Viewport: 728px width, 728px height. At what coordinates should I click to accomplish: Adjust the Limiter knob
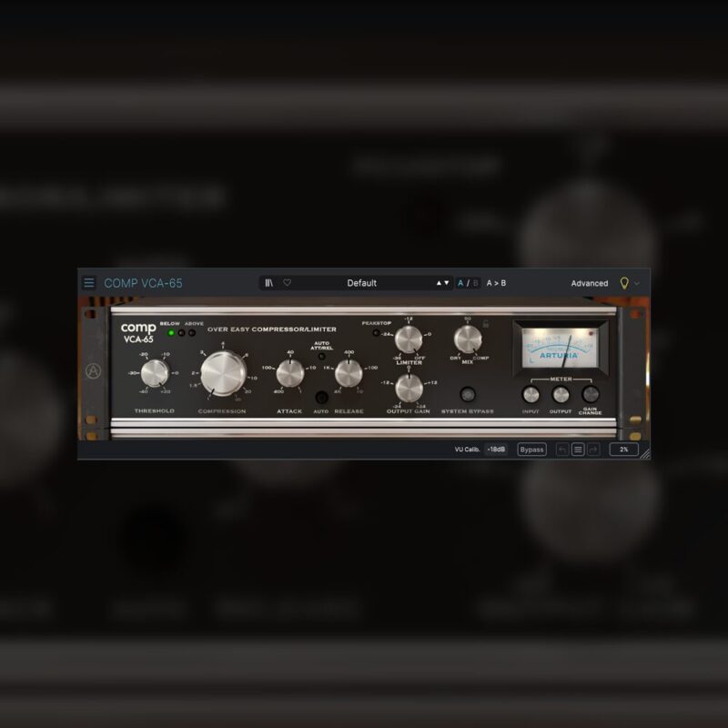tap(409, 339)
